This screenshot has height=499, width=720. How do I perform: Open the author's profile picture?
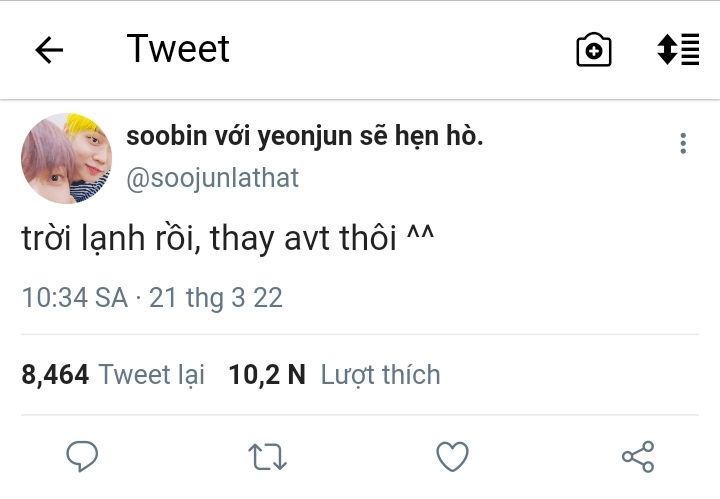click(66, 158)
